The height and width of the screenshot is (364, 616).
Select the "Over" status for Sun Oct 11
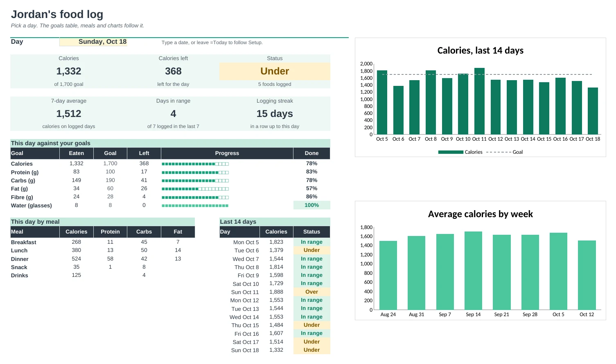point(311,292)
